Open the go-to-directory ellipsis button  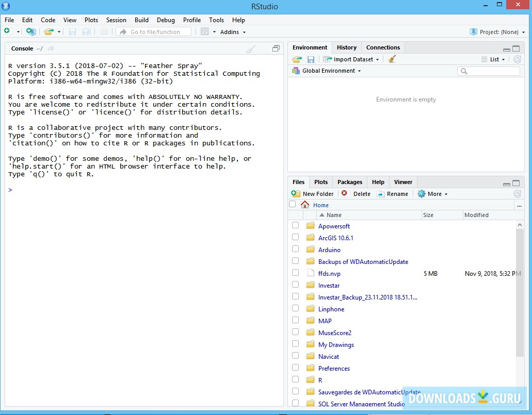(x=519, y=205)
